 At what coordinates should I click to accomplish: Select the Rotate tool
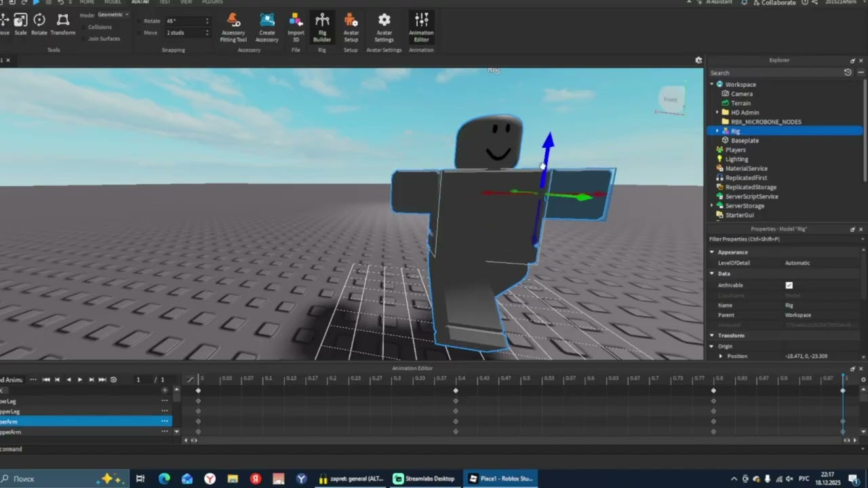(39, 24)
